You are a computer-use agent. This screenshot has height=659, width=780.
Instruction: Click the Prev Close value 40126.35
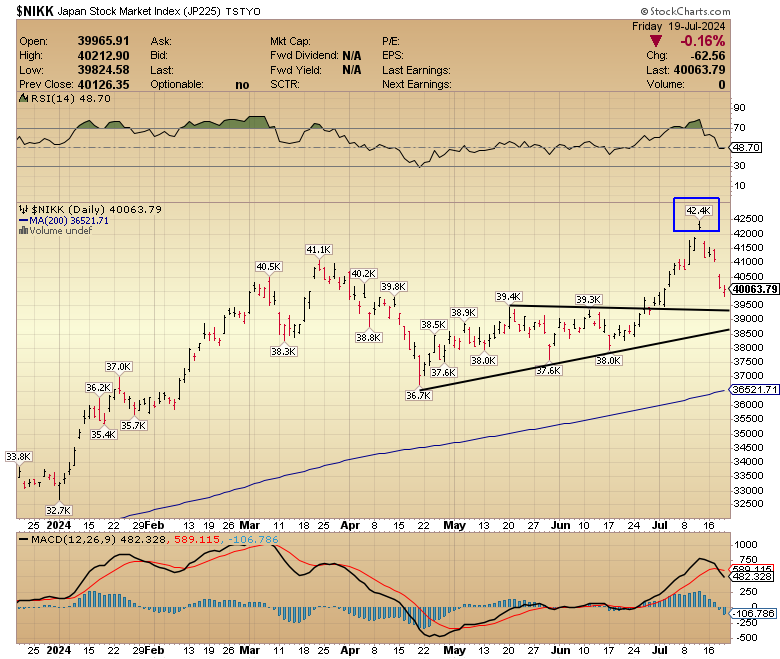point(103,85)
